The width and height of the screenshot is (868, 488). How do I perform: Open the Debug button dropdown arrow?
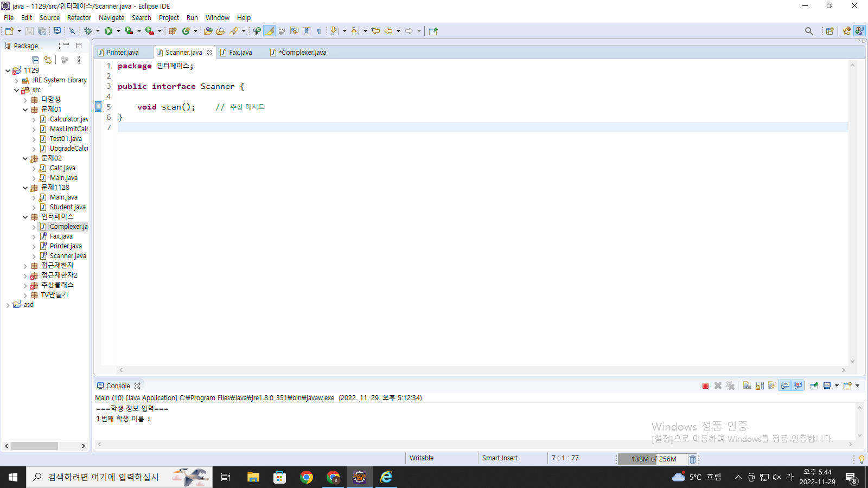pyautogui.click(x=98, y=31)
